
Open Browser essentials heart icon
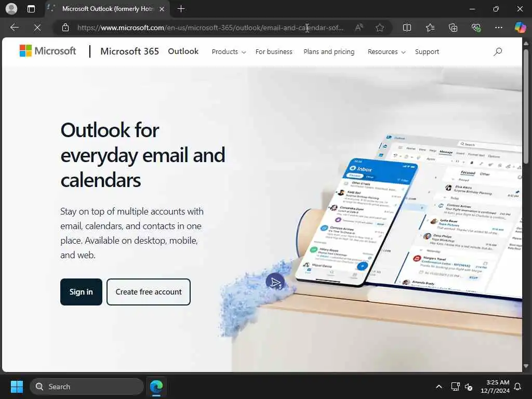[476, 28]
